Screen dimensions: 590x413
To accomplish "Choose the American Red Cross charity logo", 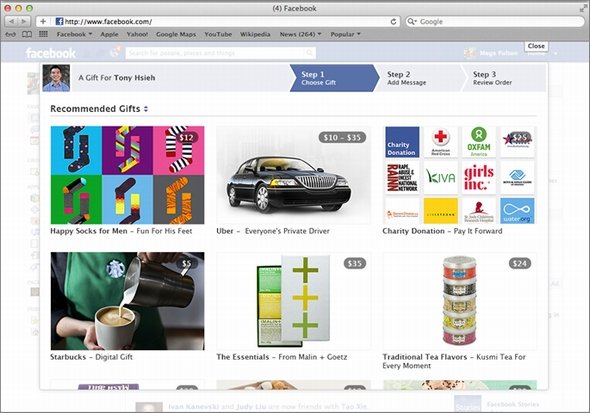I will pos(441,142).
